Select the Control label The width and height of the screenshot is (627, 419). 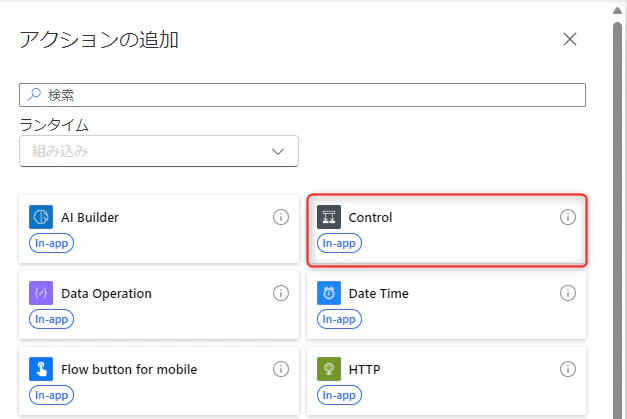pyautogui.click(x=370, y=217)
